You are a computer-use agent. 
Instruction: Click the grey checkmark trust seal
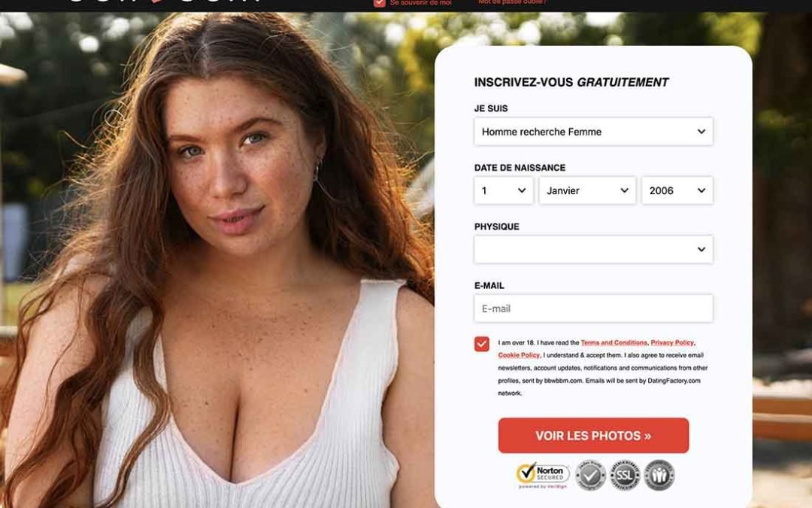pos(590,475)
